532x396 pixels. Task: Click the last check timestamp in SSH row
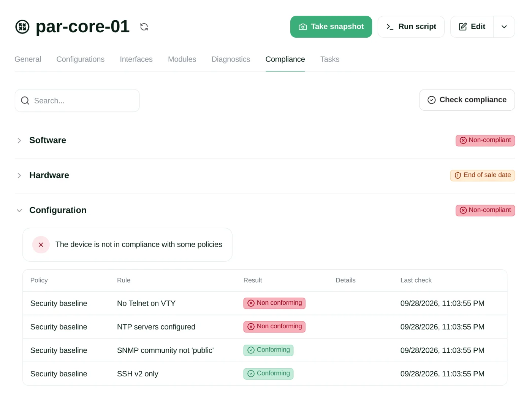click(x=442, y=374)
